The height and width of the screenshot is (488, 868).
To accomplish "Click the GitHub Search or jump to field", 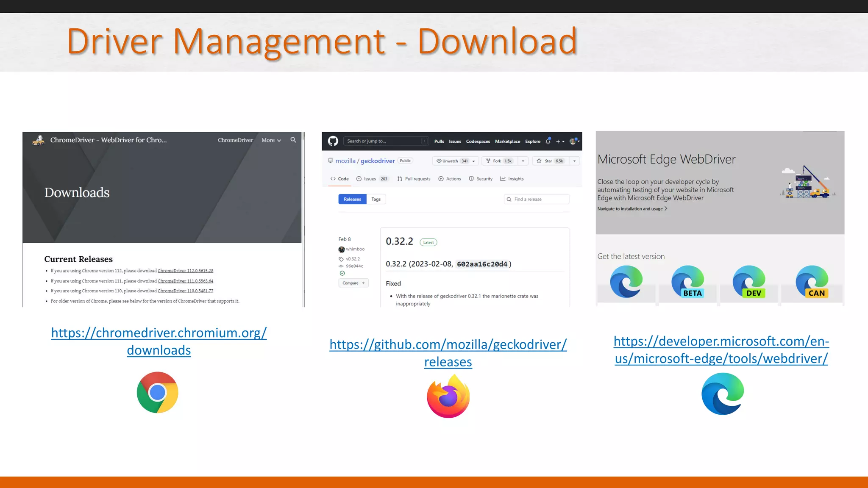I will (386, 141).
